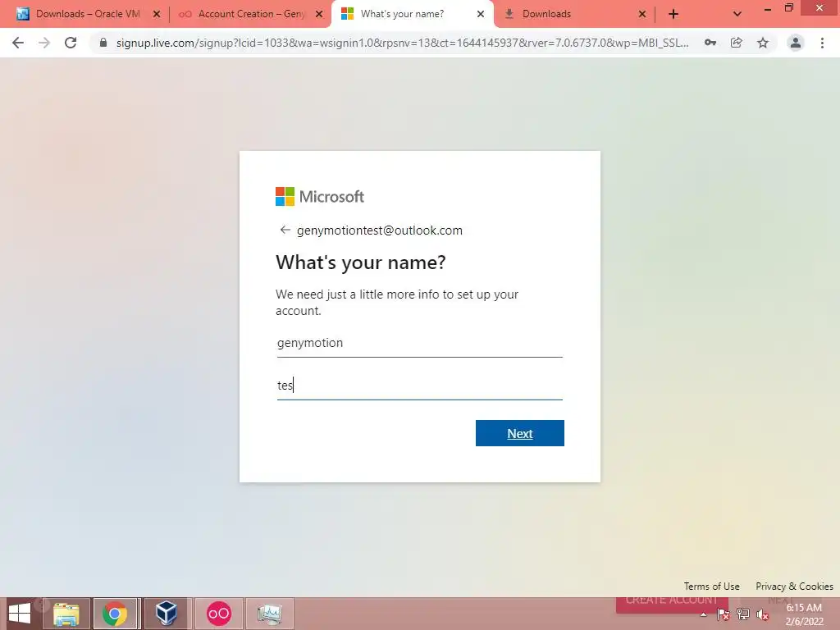Go back using the browser back arrow
The height and width of the screenshot is (630, 840).
pyautogui.click(x=18, y=43)
